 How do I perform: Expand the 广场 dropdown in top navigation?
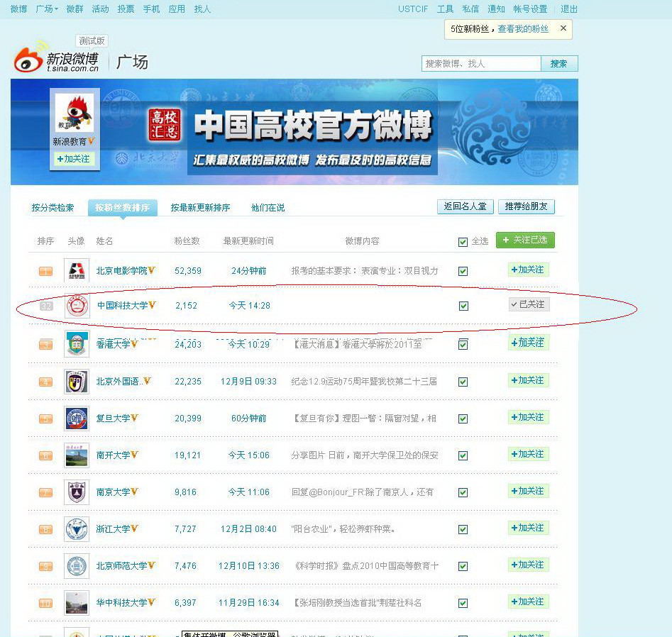pyautogui.click(x=48, y=9)
